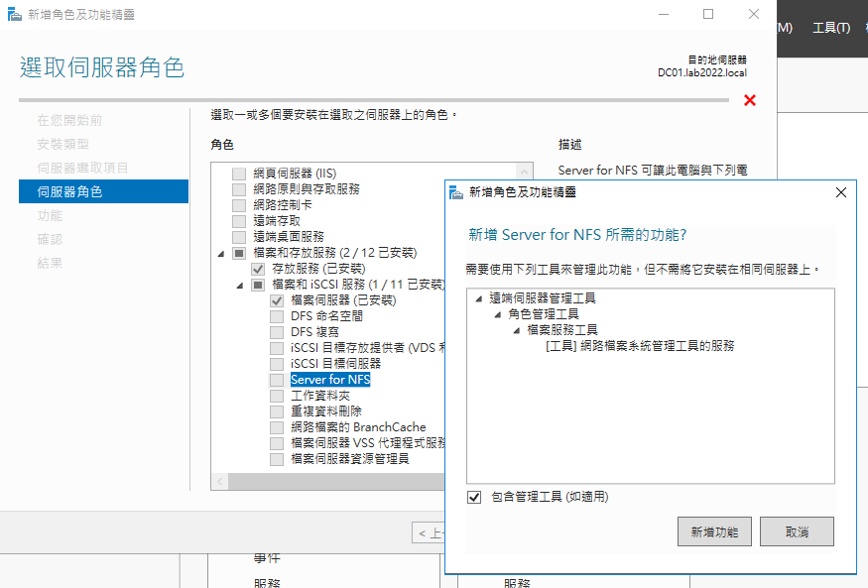Check the 遠端桌面服務 role
The height and width of the screenshot is (588, 868).
click(239, 237)
